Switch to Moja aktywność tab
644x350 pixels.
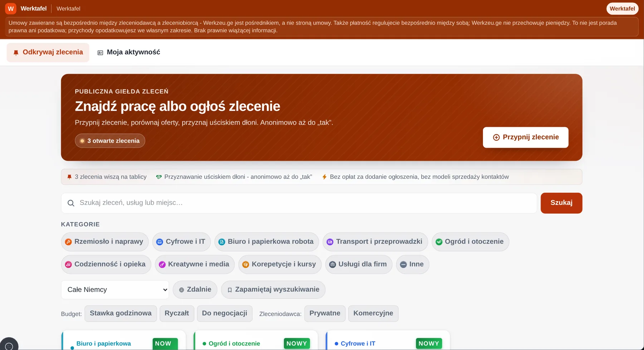(129, 52)
